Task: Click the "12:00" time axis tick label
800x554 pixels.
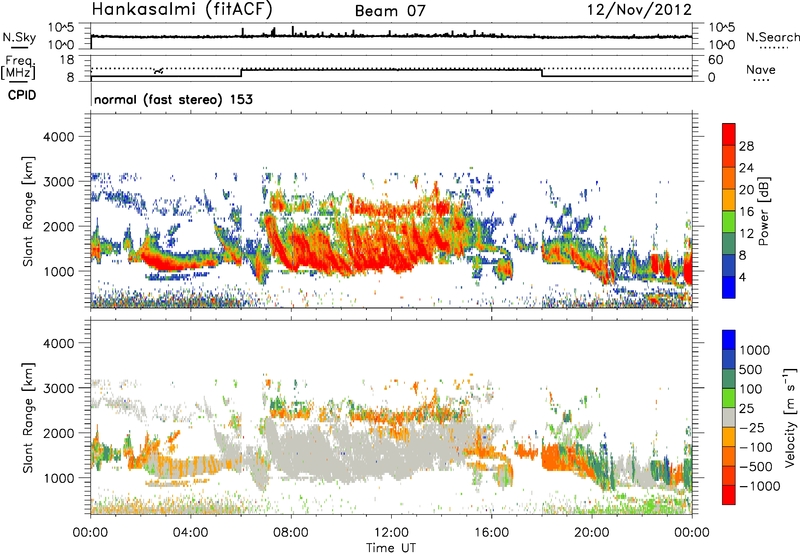Action: pos(391,533)
